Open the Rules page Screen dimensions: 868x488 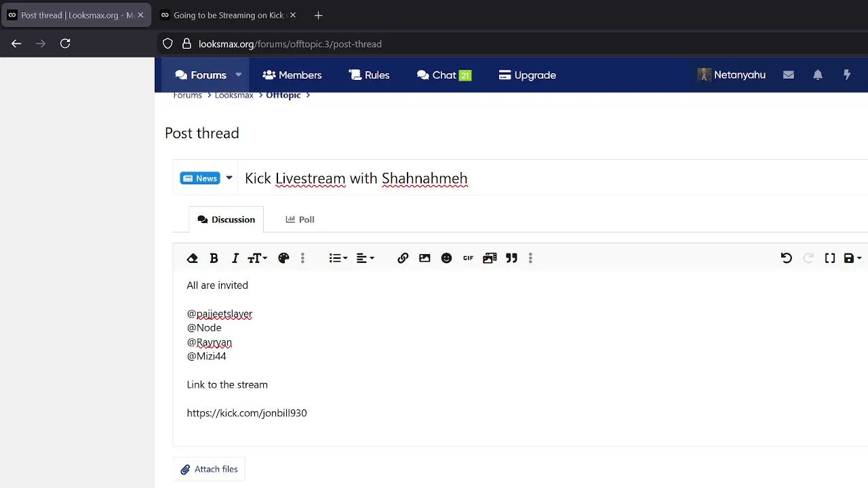tap(369, 75)
